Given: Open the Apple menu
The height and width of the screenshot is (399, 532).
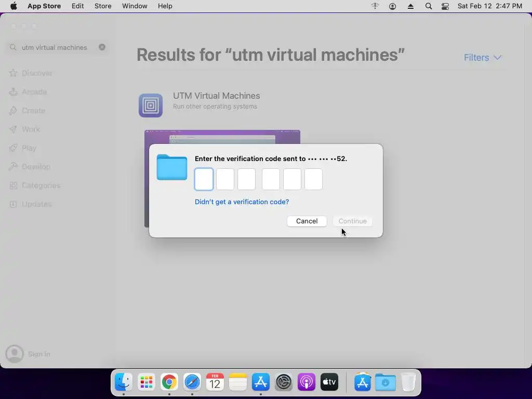Looking at the screenshot, I should click(x=14, y=6).
